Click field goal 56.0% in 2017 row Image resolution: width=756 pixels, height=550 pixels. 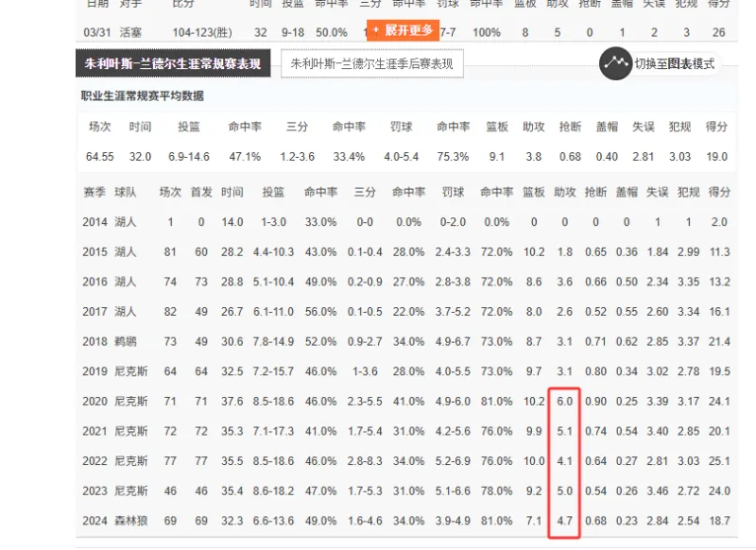point(320,312)
